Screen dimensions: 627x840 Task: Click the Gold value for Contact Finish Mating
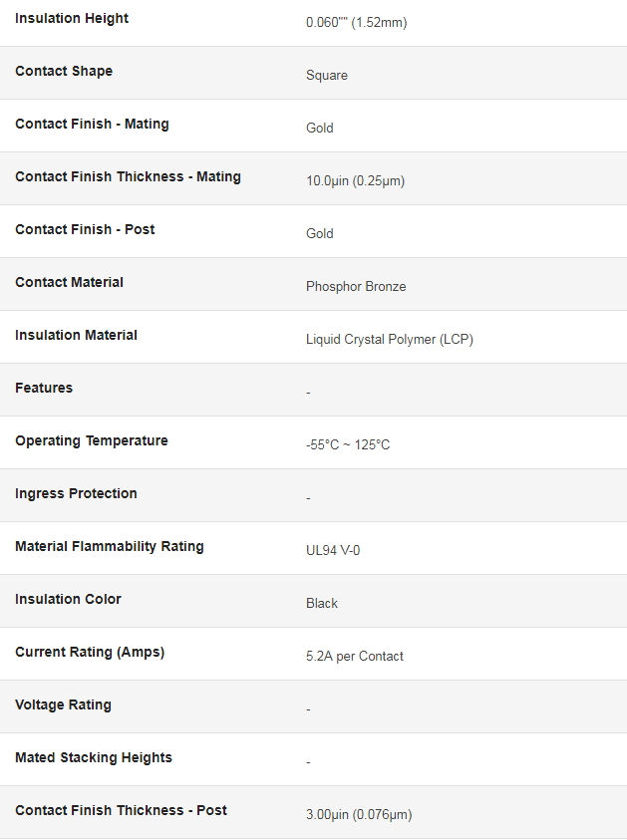[x=319, y=128]
